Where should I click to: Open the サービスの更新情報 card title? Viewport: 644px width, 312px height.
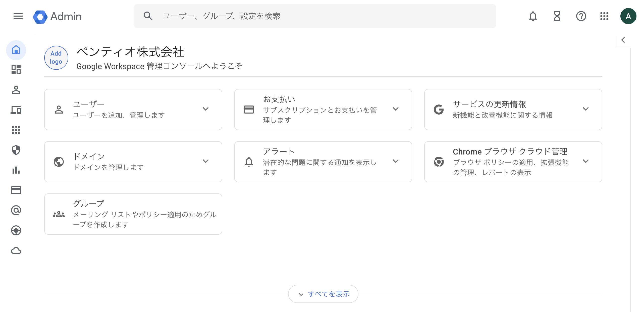(490, 104)
